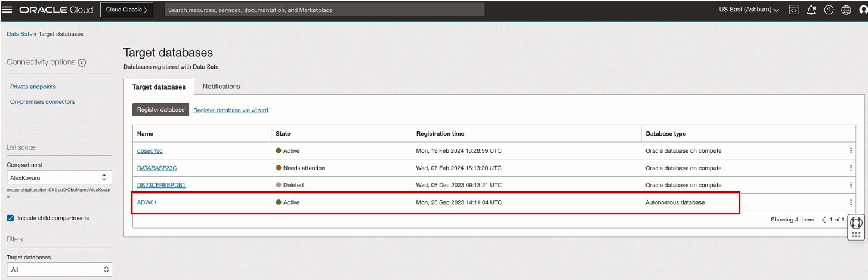Click registration time Mon, 25 Sep 2023

tap(459, 202)
